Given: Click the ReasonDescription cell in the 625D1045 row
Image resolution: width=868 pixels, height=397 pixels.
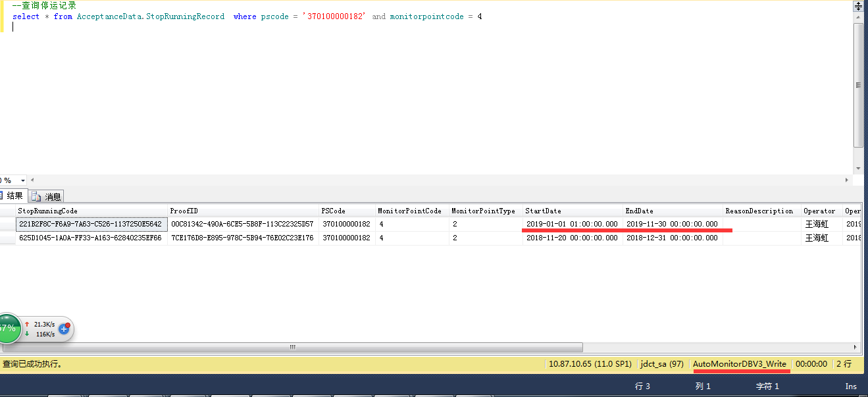Looking at the screenshot, I should tap(761, 238).
